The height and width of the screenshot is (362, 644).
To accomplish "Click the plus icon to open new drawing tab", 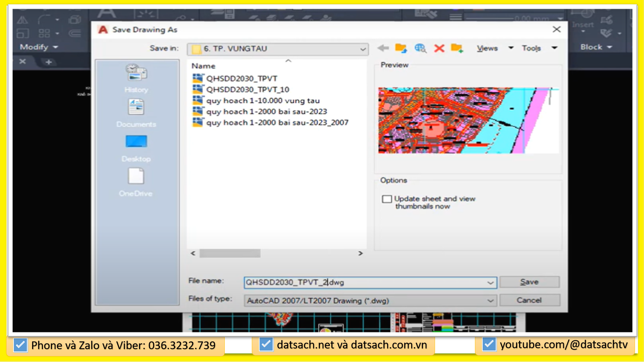I will point(48,62).
